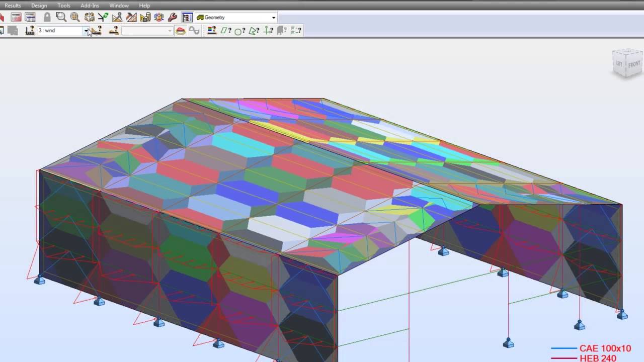
Task: Click the FRONT face of view cube
Action: pos(634,64)
